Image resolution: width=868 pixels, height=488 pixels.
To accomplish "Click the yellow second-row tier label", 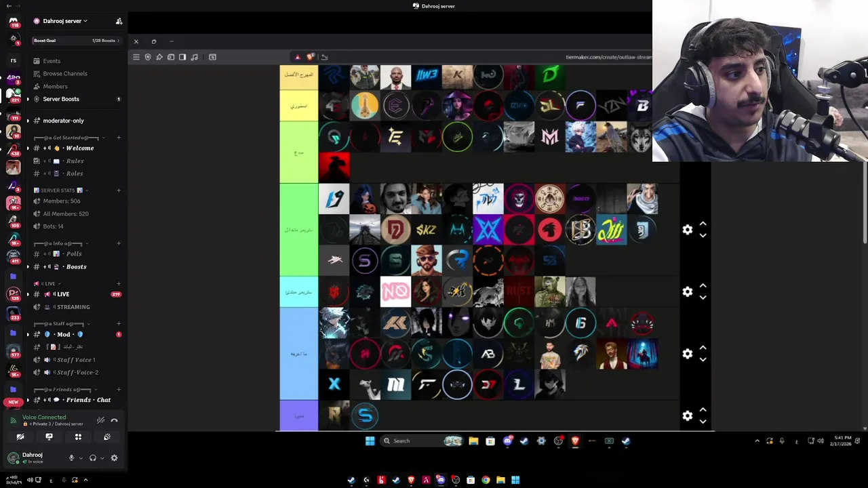I will (x=299, y=106).
